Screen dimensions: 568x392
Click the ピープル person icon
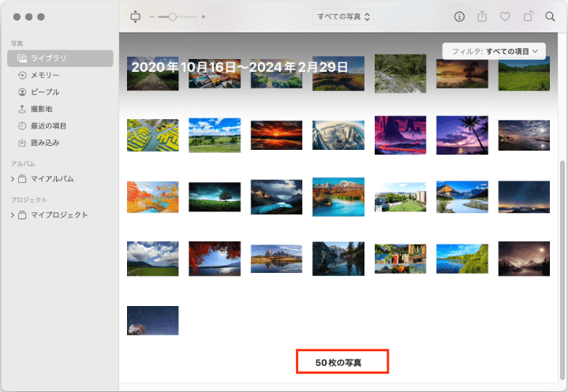click(x=22, y=92)
